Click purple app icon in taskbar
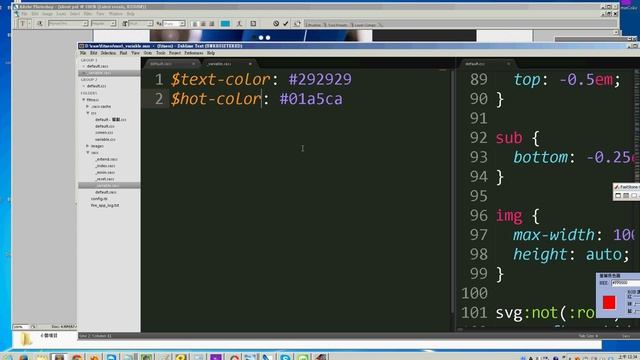Viewport: 640px width, 360px height. point(216,358)
